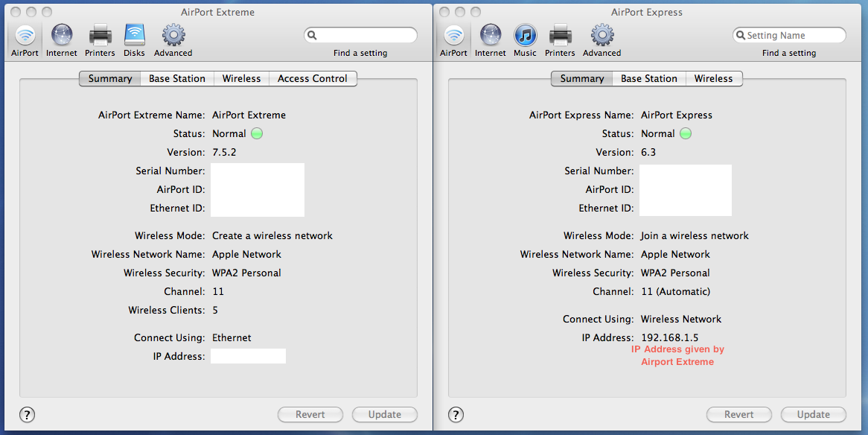Viewport: 868px width, 435px height.
Task: Click 'Wireless Network' Connect Using value in AirPort Express
Action: (x=681, y=320)
